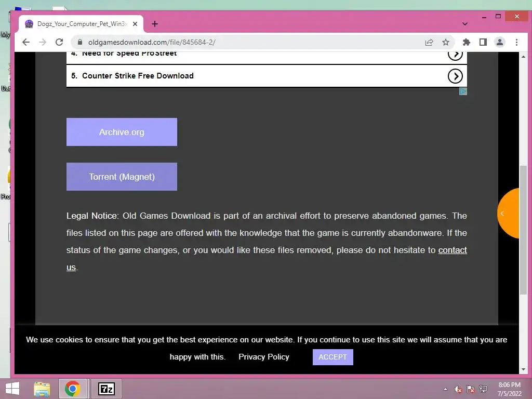Close the Dogz_Your_Computer_Pet tab
The width and height of the screenshot is (532, 399).
tap(135, 24)
